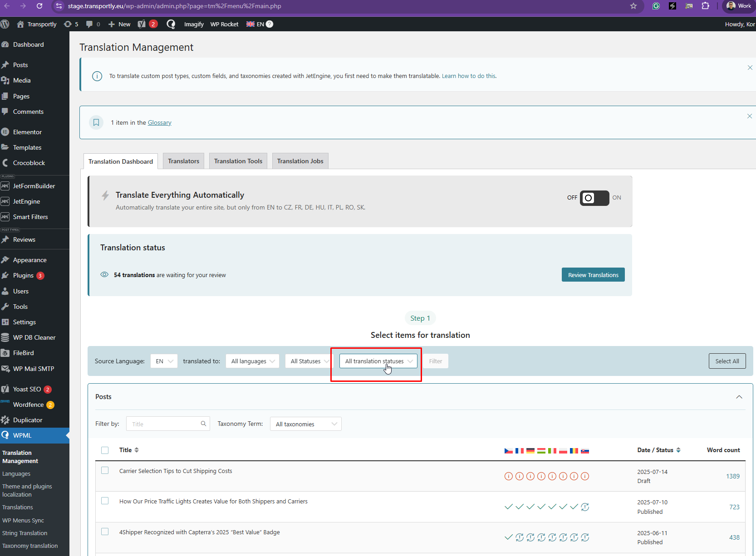The width and height of the screenshot is (756, 556).
Task: Open the browser extensions puzzle icon
Action: point(705,6)
